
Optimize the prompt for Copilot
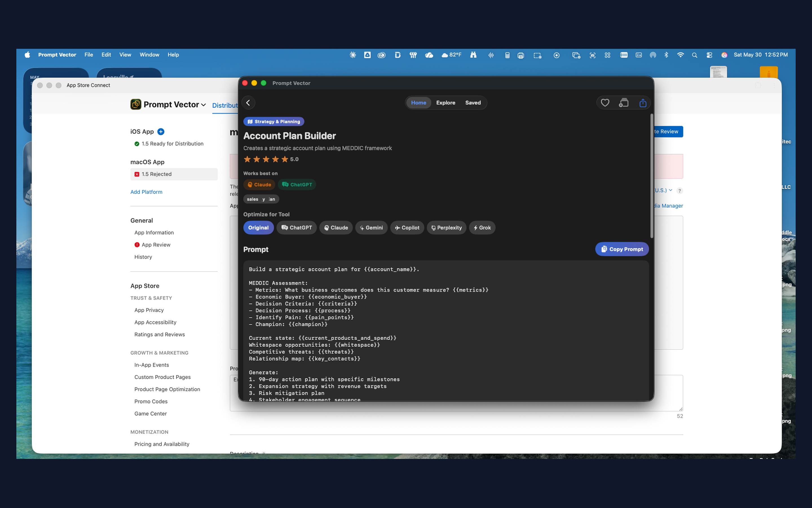pyautogui.click(x=407, y=228)
